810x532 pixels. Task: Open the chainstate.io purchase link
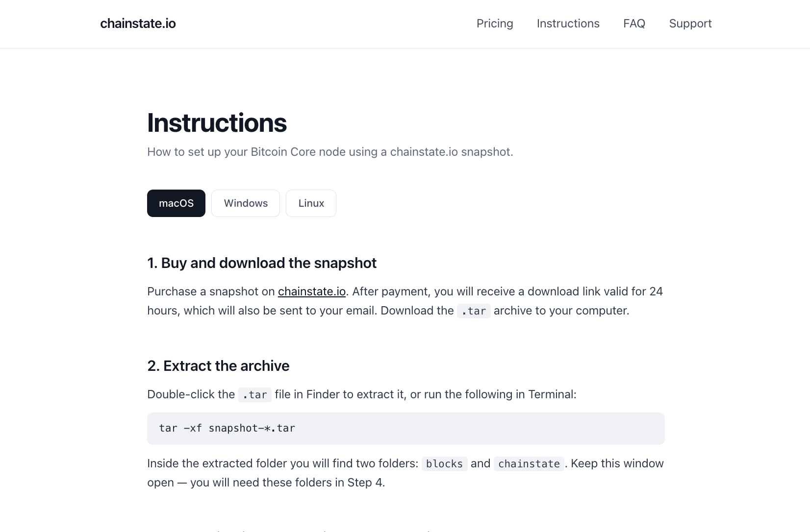311,291
